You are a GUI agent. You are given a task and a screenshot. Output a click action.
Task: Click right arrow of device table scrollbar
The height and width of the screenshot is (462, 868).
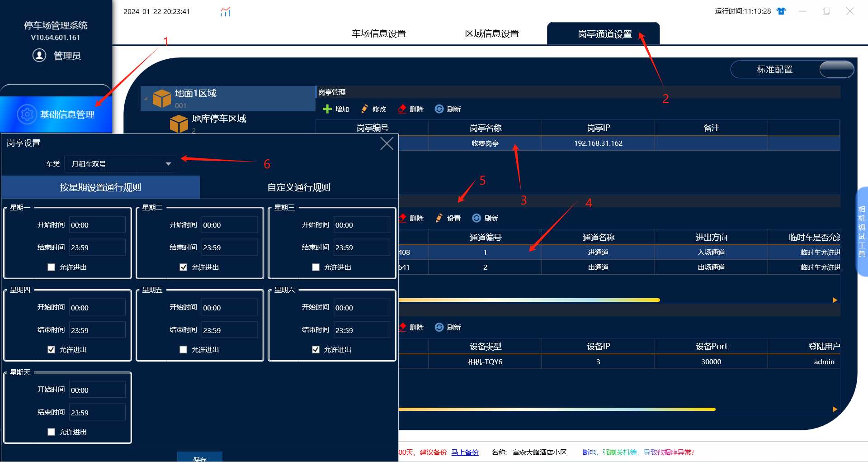[x=835, y=409]
